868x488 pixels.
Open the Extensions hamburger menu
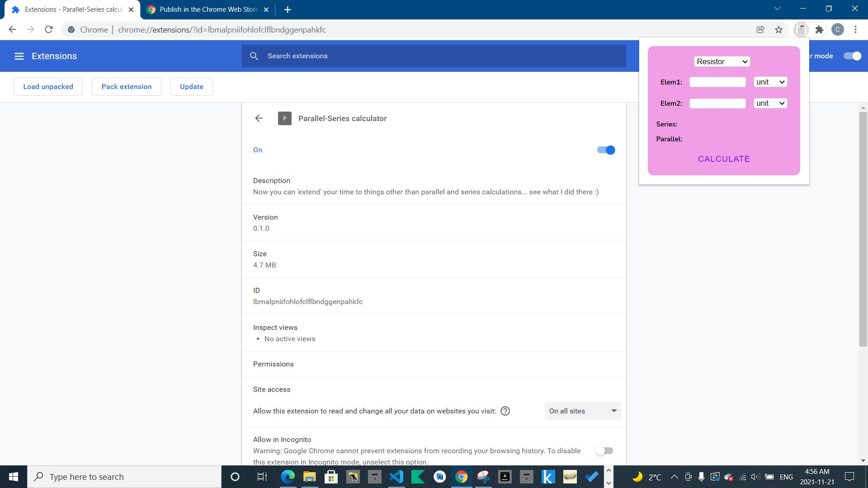tap(19, 56)
